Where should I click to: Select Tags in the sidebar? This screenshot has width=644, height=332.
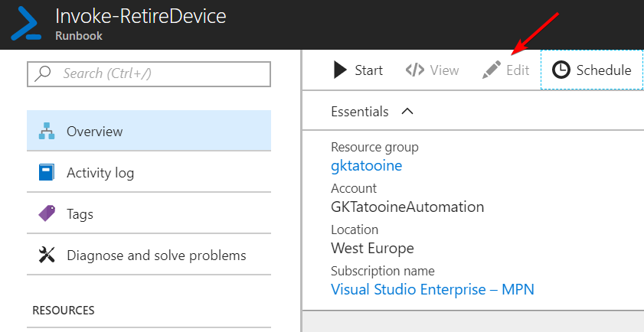[149, 213]
